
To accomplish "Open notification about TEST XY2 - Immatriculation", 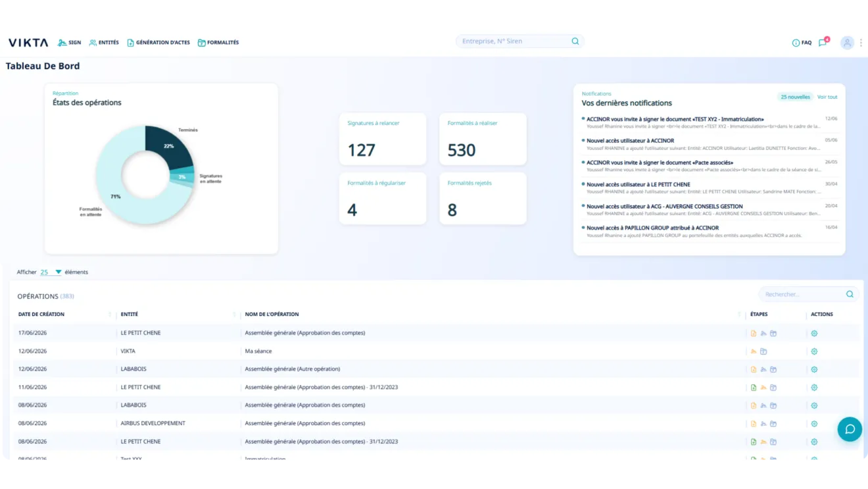I will [x=710, y=122].
